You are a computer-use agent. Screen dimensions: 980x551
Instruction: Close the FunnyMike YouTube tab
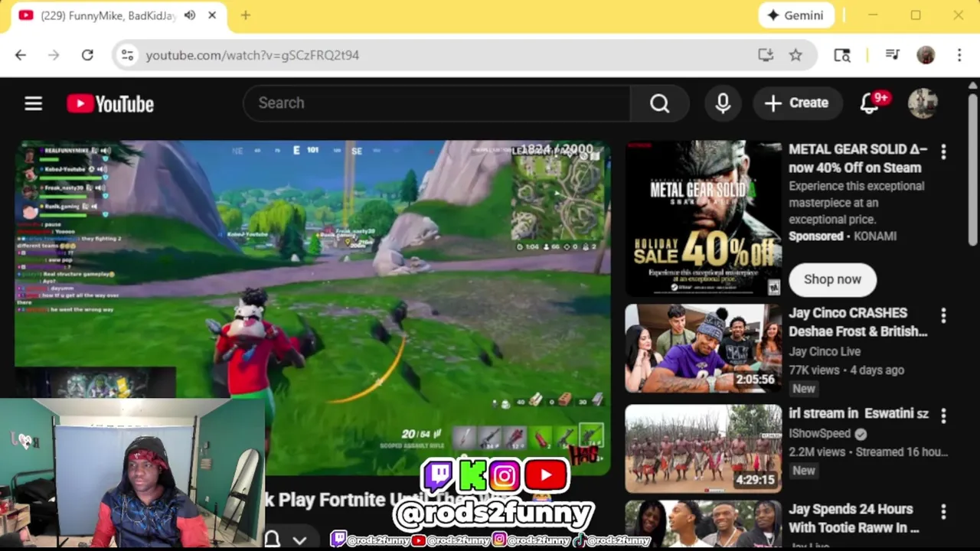tap(212, 15)
